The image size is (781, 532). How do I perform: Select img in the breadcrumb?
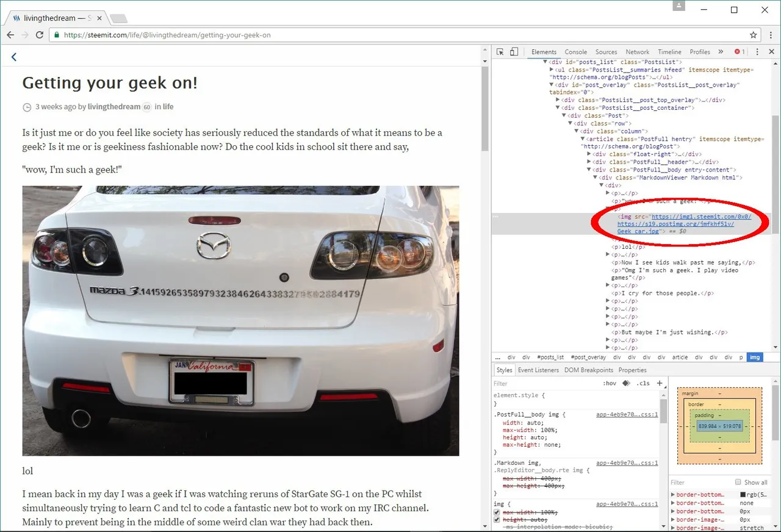click(755, 358)
